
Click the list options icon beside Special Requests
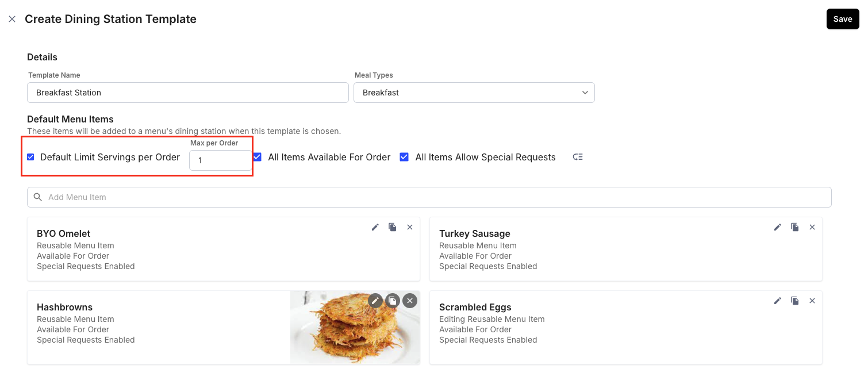(578, 157)
